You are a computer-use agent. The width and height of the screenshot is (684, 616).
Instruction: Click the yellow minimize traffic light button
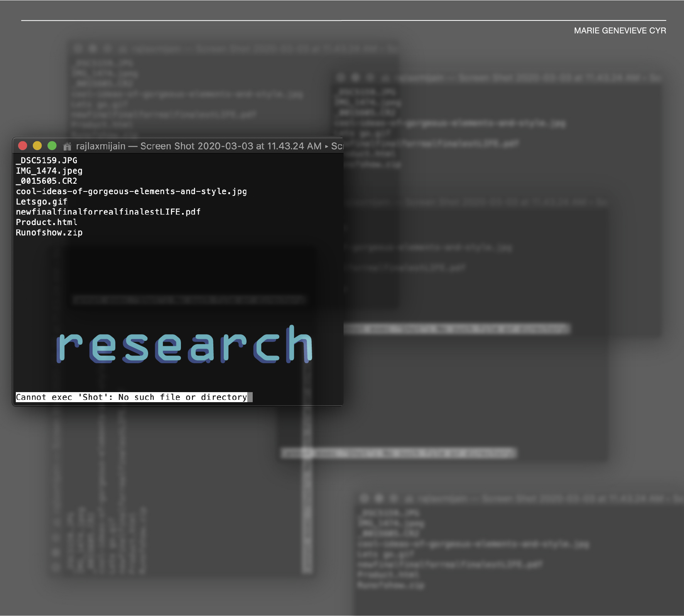tap(37, 146)
